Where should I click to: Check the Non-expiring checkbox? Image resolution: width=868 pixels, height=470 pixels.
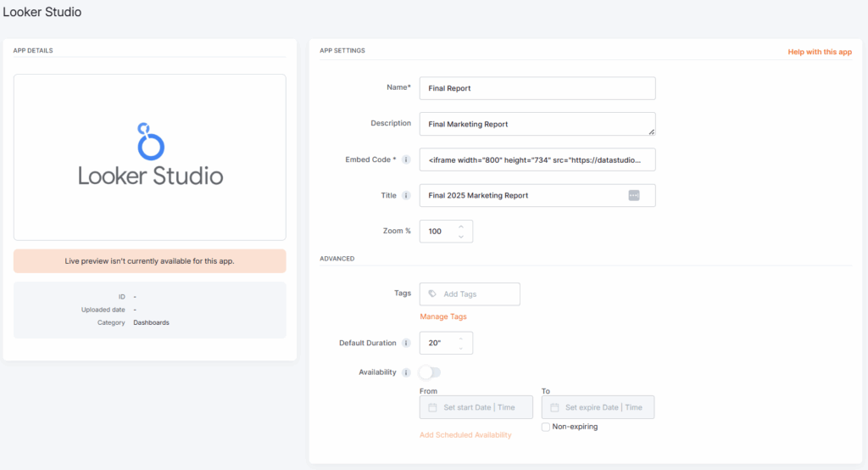tap(546, 427)
